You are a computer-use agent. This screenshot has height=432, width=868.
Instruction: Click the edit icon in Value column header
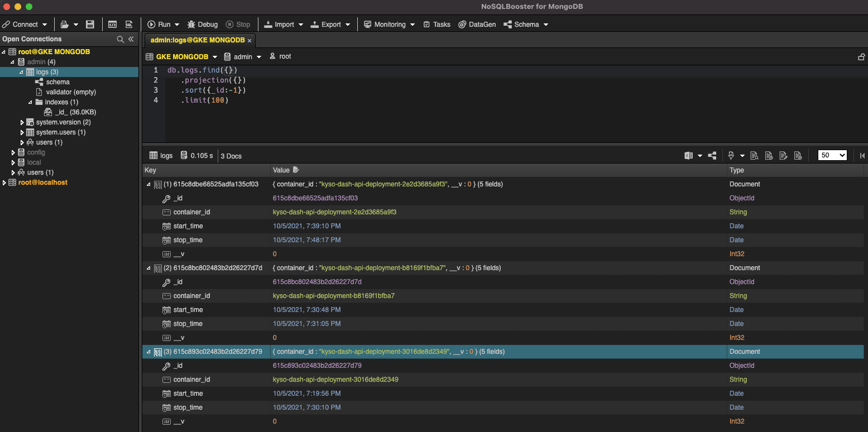coord(296,170)
